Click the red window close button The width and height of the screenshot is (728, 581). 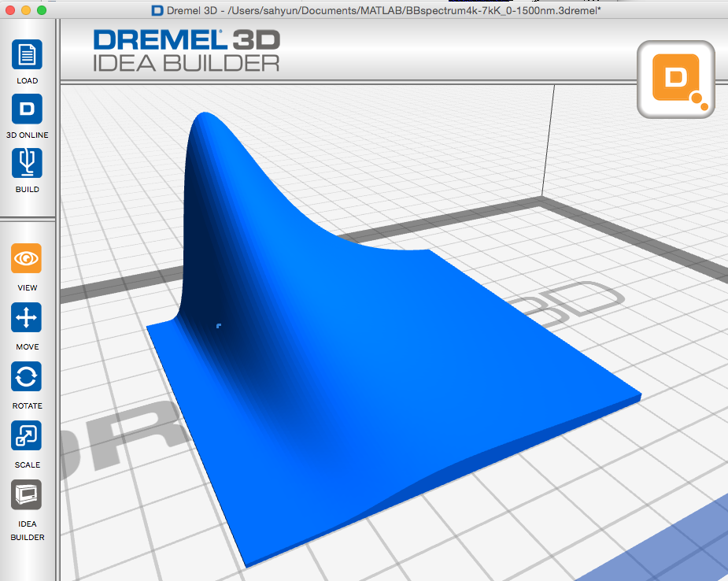pyautogui.click(x=10, y=10)
